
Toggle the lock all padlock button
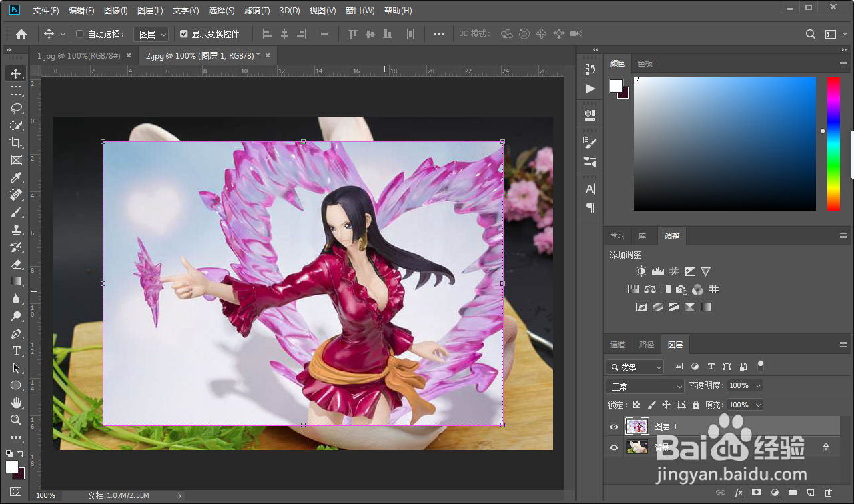coord(696,405)
